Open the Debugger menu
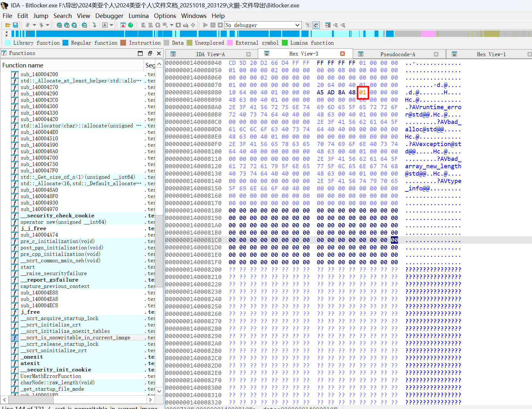The image size is (532, 409). pos(109,16)
